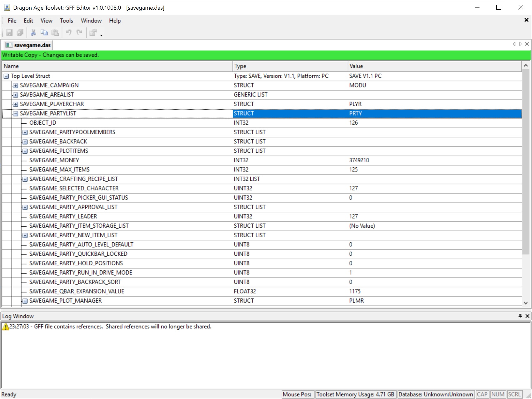
Task: Click the Name column header
Action: pos(117,66)
